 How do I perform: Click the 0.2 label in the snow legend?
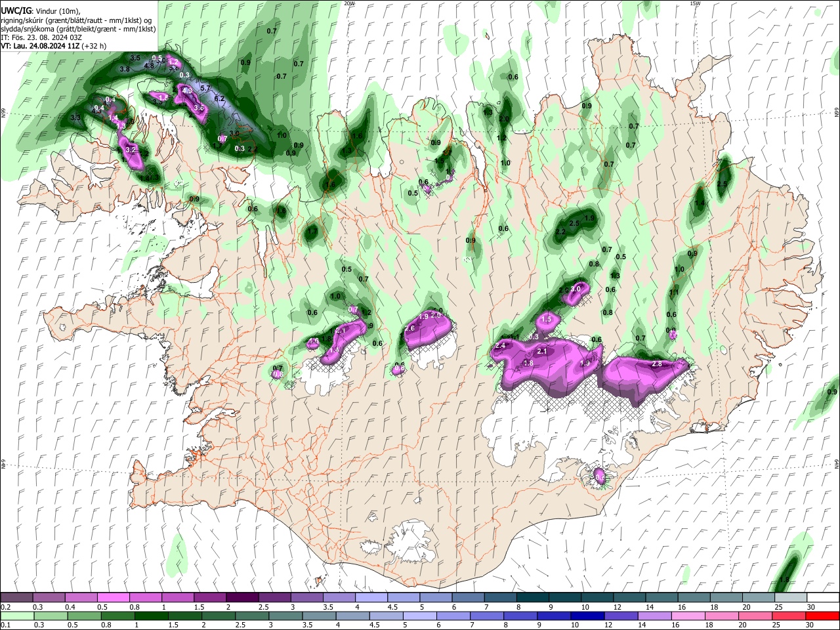click(6, 607)
